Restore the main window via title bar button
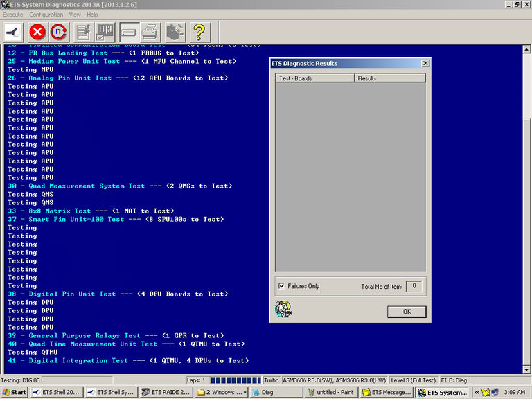This screenshot has width=532, height=399. 517,4
